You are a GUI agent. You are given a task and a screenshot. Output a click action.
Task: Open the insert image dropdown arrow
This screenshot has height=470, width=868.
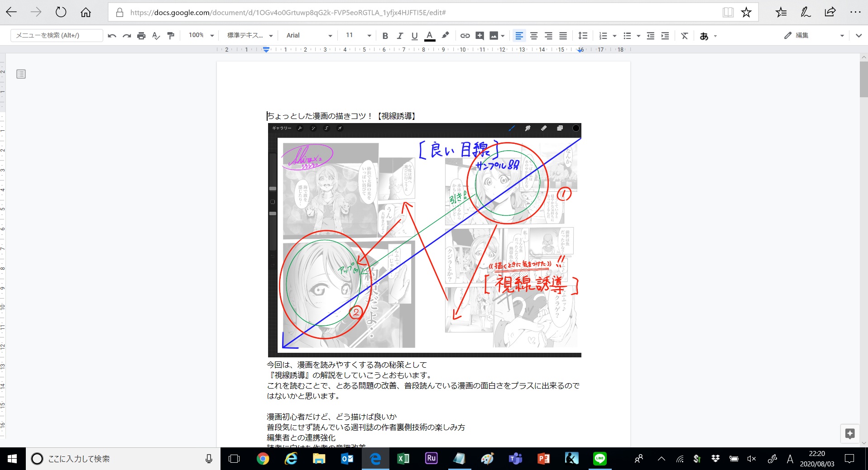(x=503, y=36)
